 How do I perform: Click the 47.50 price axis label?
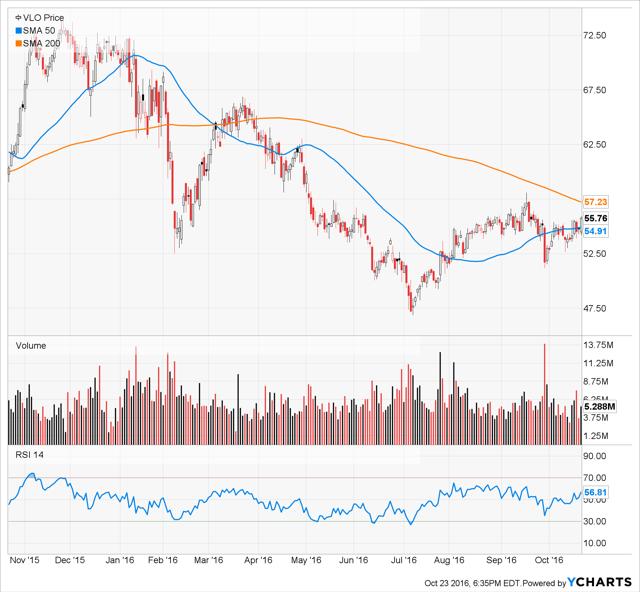pos(595,308)
